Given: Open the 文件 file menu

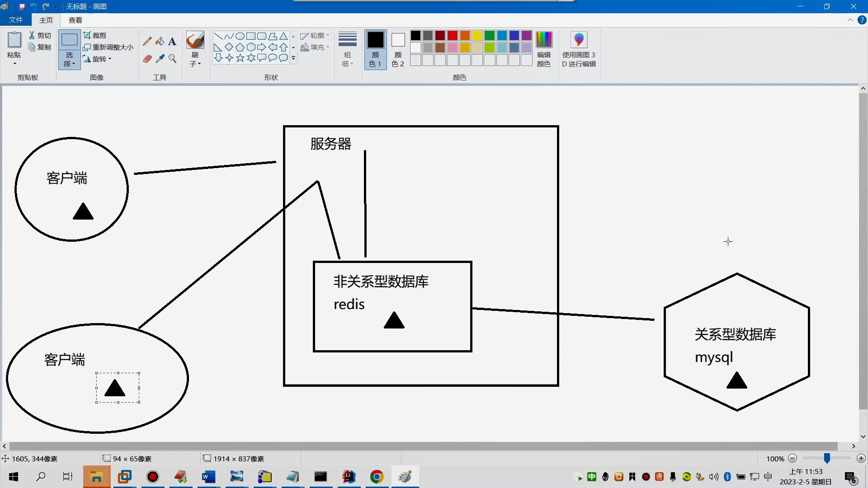Looking at the screenshot, I should click(x=16, y=20).
